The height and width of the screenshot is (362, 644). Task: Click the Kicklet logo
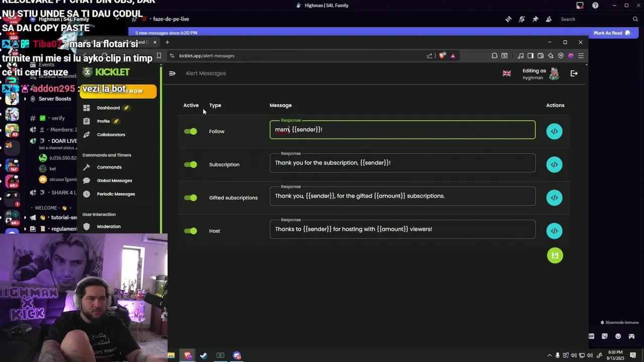click(x=106, y=72)
